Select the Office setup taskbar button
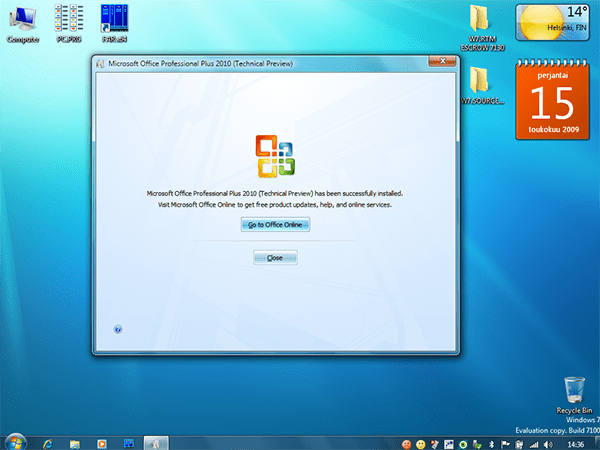This screenshot has width=600, height=450. [156, 443]
